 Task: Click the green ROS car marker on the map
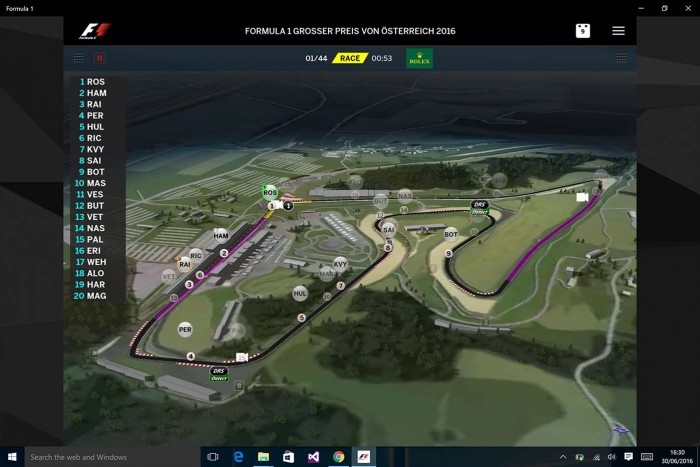tap(270, 192)
